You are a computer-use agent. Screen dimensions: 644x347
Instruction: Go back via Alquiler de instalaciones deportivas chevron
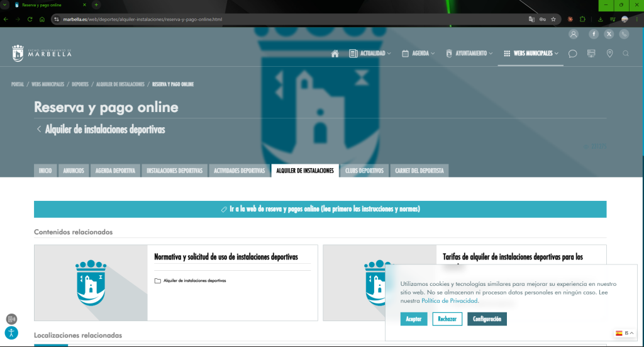coord(39,129)
